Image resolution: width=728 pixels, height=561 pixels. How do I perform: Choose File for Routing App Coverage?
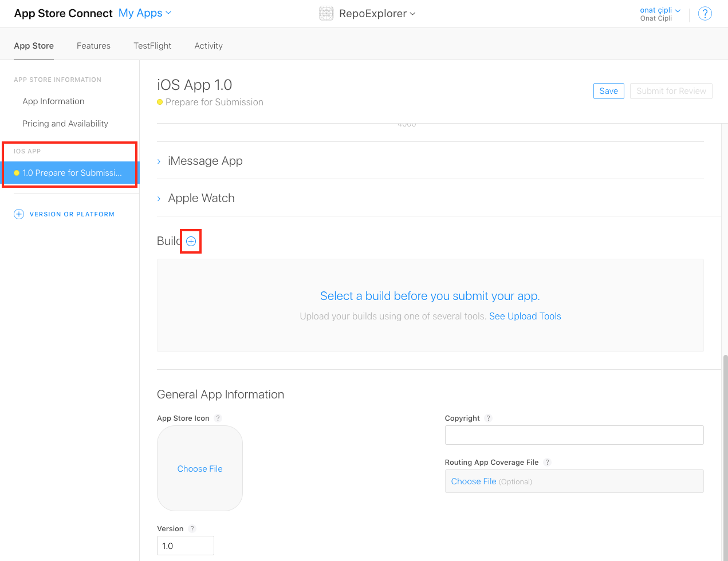pyautogui.click(x=474, y=481)
